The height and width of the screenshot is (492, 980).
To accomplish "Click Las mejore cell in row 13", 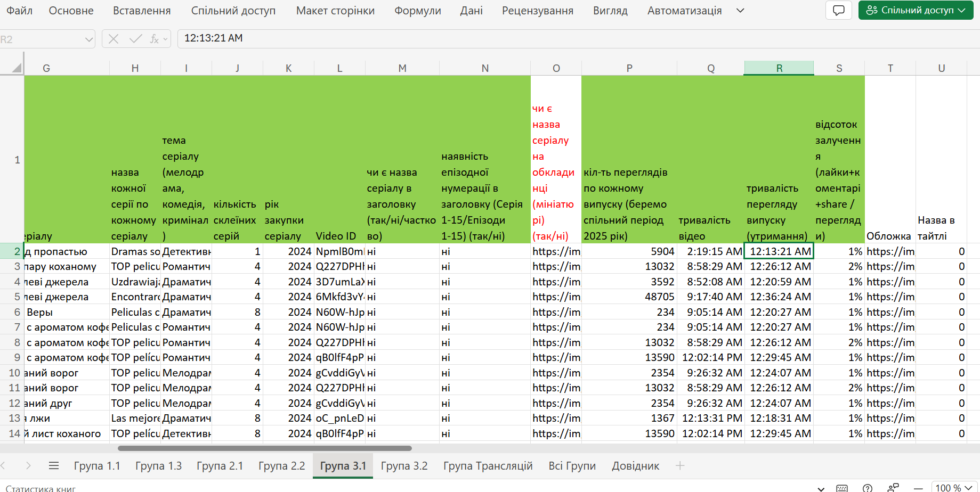I will (x=135, y=419).
